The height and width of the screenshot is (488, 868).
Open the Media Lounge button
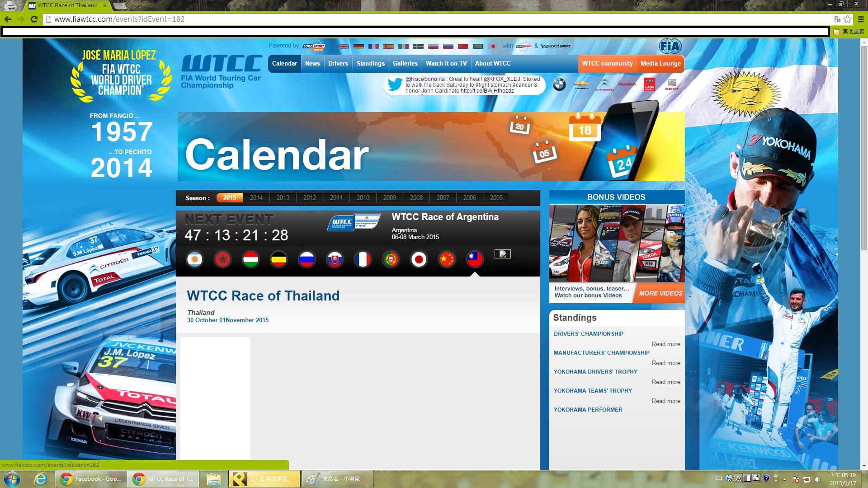click(660, 64)
